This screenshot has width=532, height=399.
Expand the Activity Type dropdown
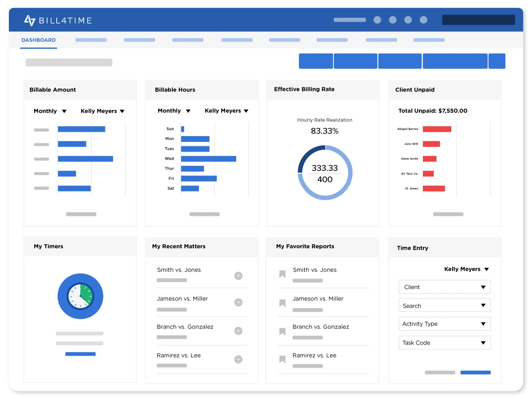coord(445,324)
